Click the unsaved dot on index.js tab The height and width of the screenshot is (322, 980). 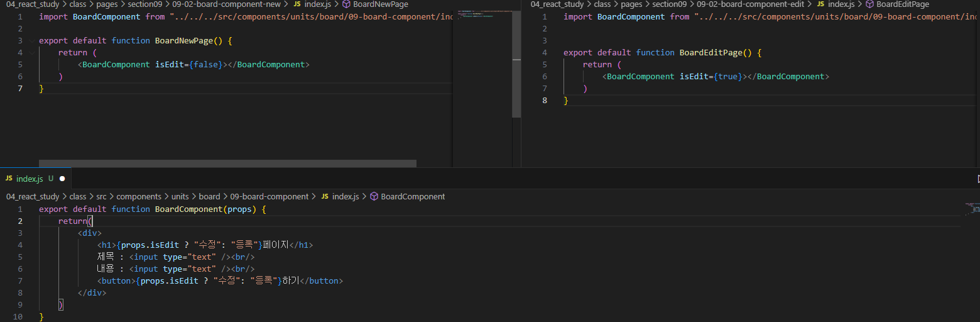point(62,179)
